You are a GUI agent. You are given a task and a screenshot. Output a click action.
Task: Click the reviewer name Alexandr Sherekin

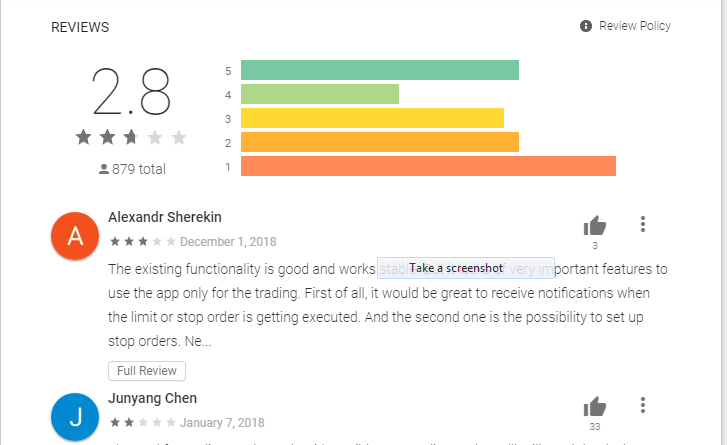tap(165, 217)
